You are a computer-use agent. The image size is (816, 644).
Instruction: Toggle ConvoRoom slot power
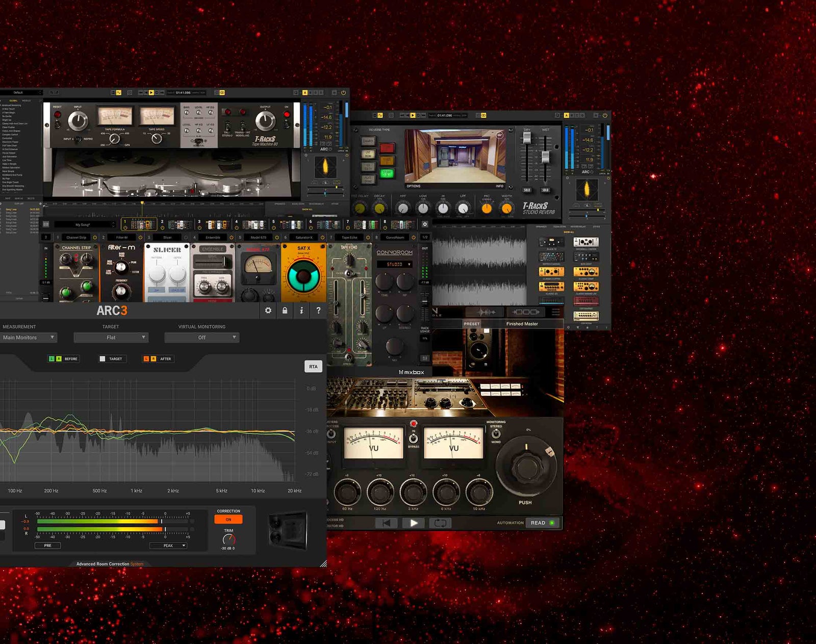414,237
